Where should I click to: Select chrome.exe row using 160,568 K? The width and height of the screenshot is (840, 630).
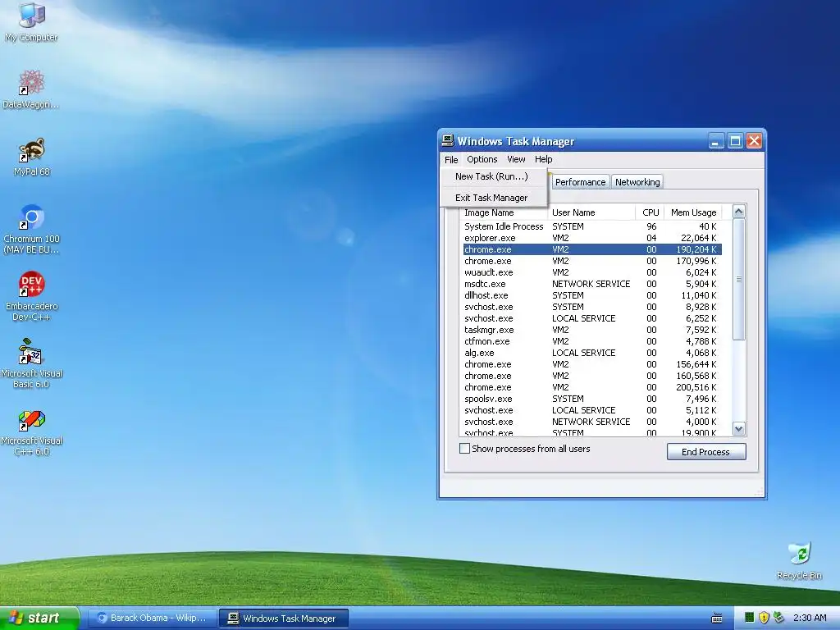pyautogui.click(x=591, y=376)
